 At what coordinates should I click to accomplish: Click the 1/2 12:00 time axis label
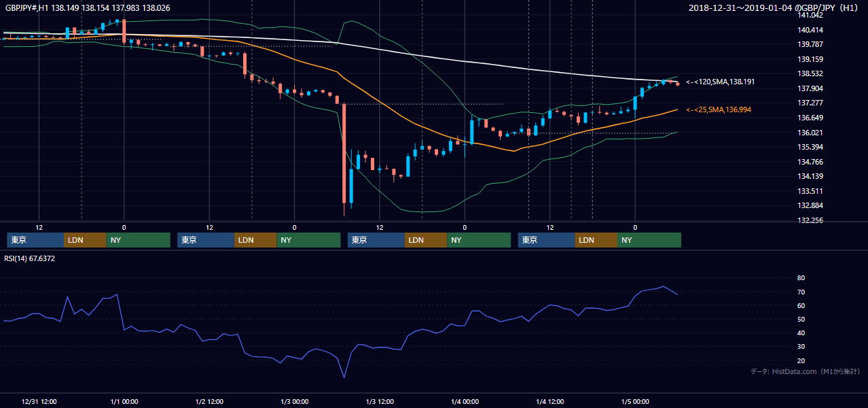point(209,402)
